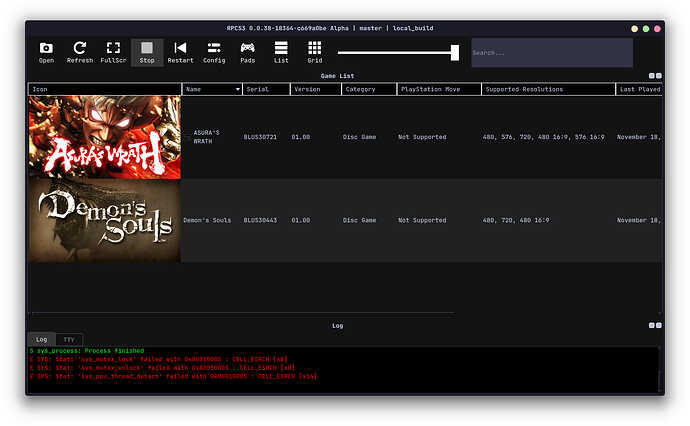Refresh the game list
The image size is (690, 426).
[x=80, y=52]
